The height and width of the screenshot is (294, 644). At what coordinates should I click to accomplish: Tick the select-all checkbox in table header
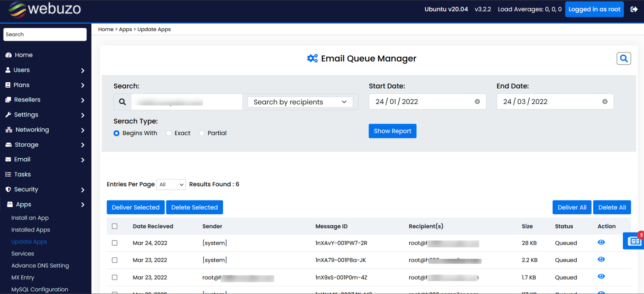point(115,226)
